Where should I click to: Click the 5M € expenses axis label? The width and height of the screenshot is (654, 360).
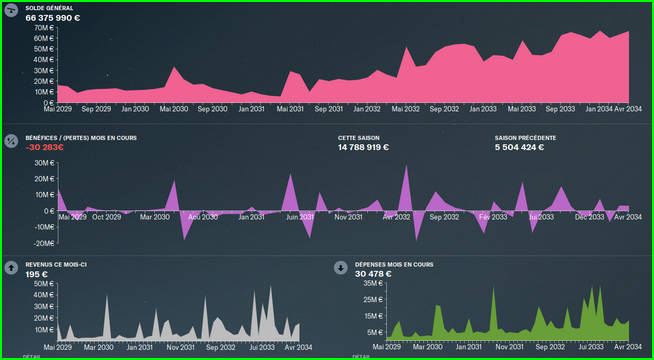click(x=376, y=332)
